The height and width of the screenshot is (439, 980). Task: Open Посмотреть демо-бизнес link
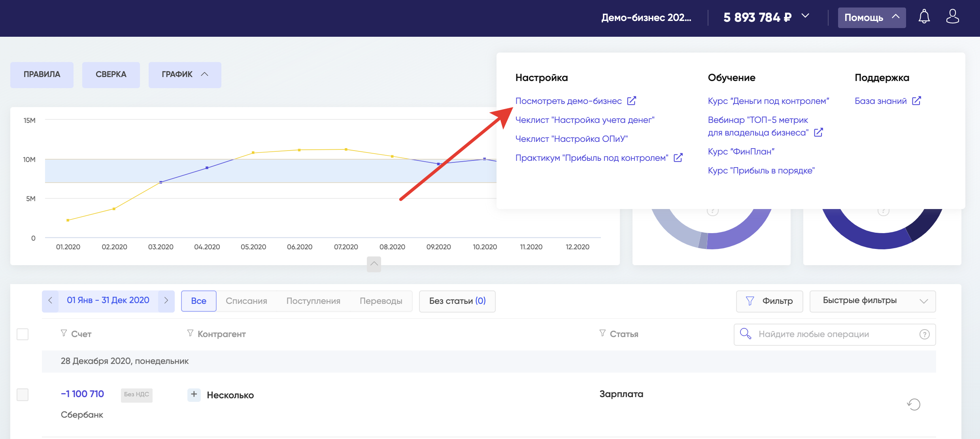coord(568,101)
